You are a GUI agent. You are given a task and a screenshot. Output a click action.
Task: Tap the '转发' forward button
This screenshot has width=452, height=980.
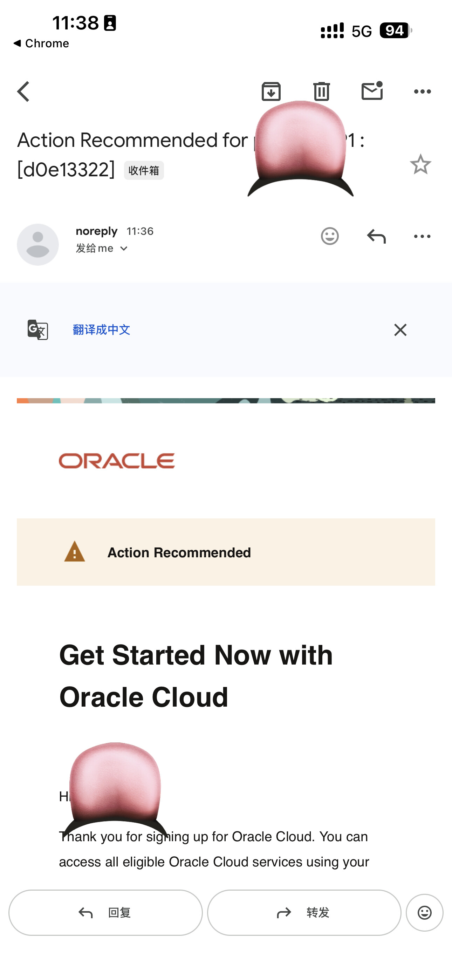coord(304,913)
